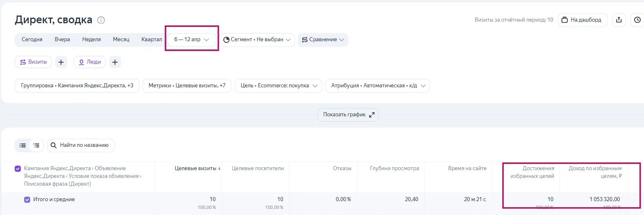Click the plus icon next to Люди
Screen dimensions: 644x215
click(115, 62)
